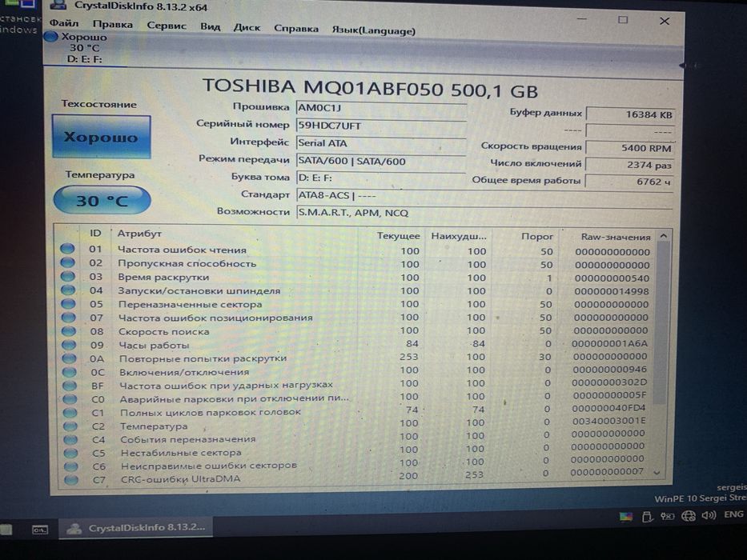
Task: Open the Правка menu
Action: coord(112,24)
